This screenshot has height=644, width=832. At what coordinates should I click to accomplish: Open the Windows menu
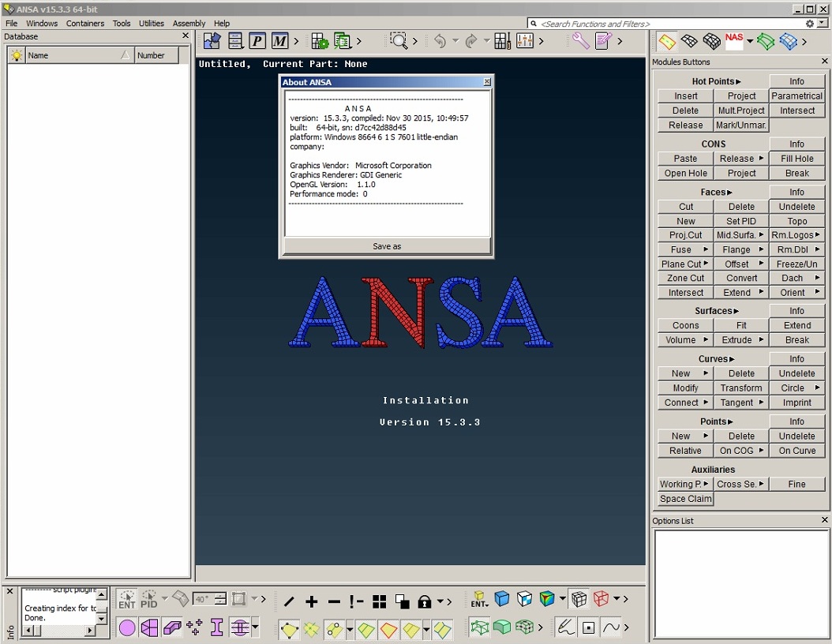point(42,24)
